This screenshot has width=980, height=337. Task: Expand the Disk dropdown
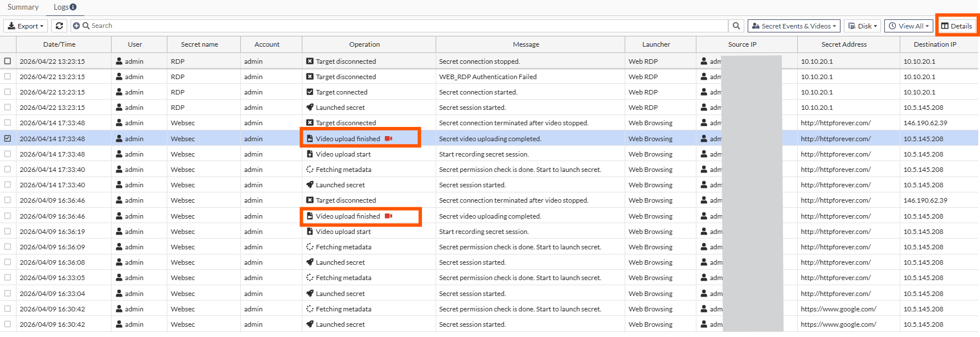[x=862, y=26]
